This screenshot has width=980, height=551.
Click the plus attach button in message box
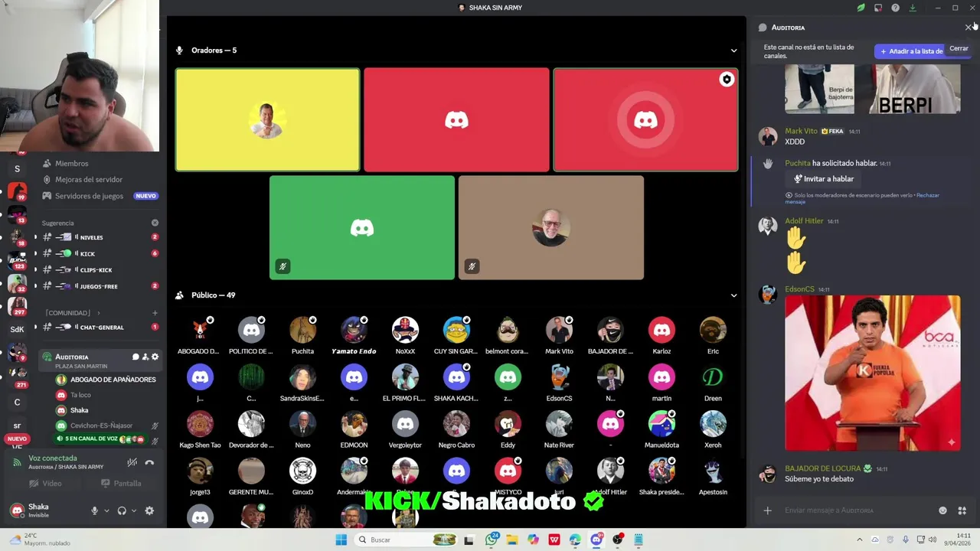[768, 510]
